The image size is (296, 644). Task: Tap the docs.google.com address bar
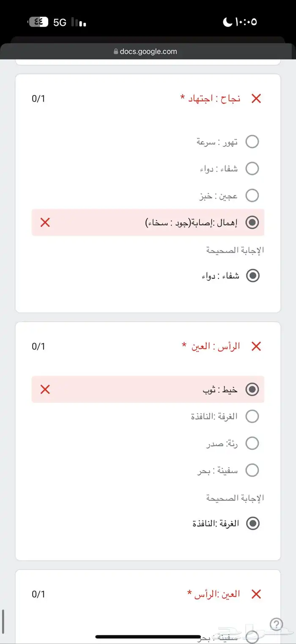[148, 51]
